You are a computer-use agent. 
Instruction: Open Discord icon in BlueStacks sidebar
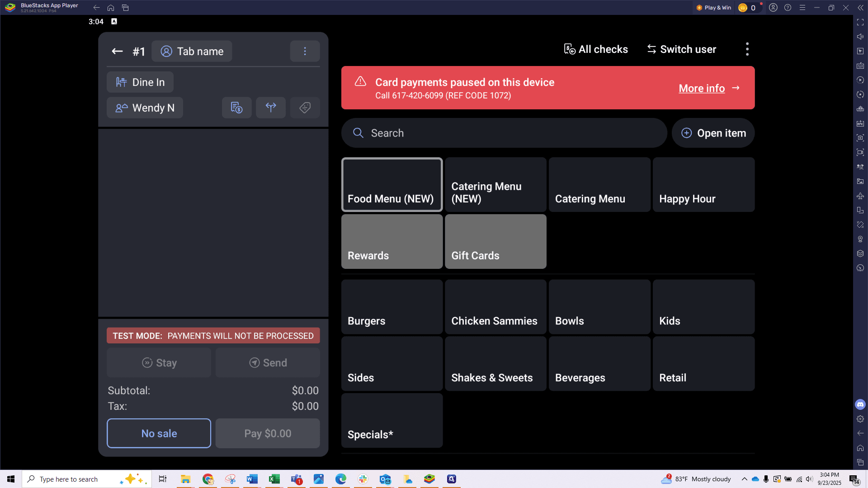pos(860,404)
